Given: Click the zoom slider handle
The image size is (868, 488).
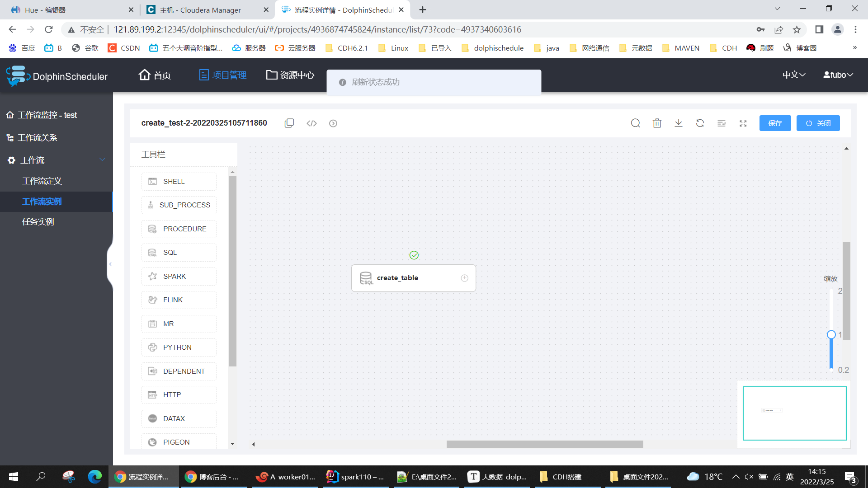Looking at the screenshot, I should tap(831, 334).
